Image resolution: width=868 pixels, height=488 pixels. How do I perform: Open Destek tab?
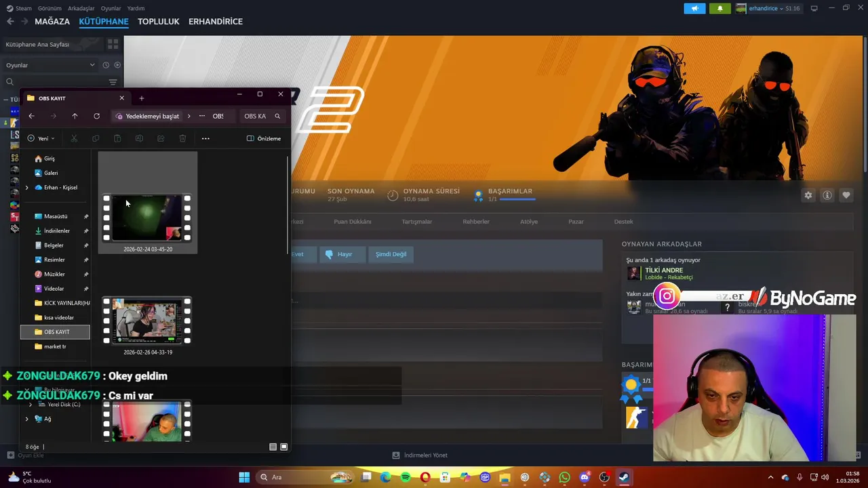tap(623, 222)
